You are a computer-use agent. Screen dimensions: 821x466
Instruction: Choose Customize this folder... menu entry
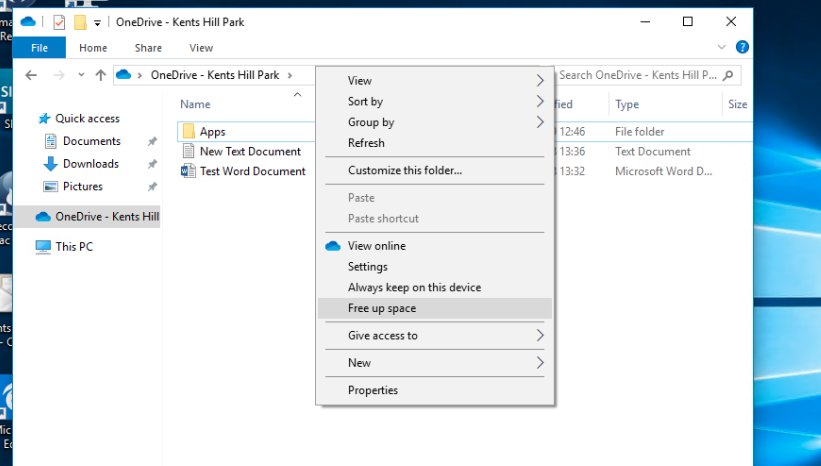(x=435, y=170)
